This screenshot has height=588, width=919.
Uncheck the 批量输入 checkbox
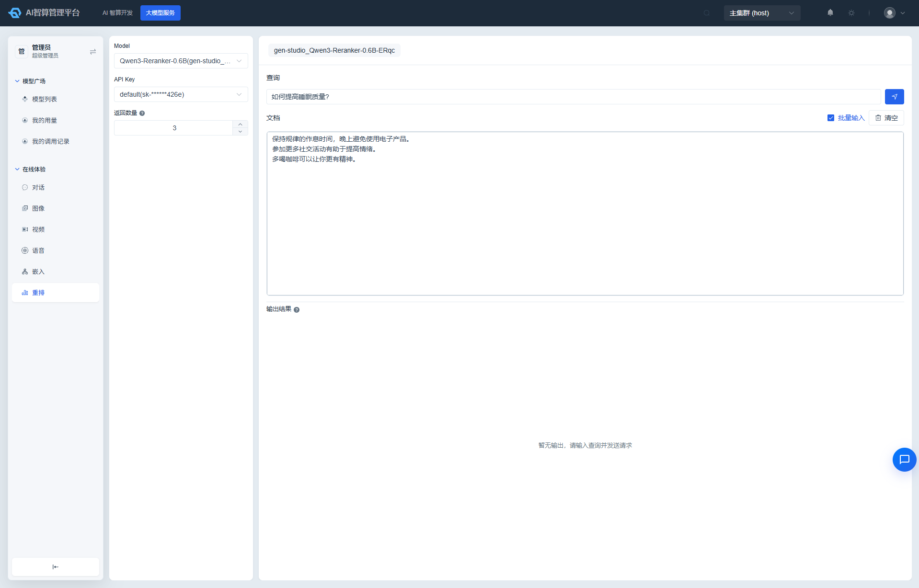pyautogui.click(x=831, y=118)
